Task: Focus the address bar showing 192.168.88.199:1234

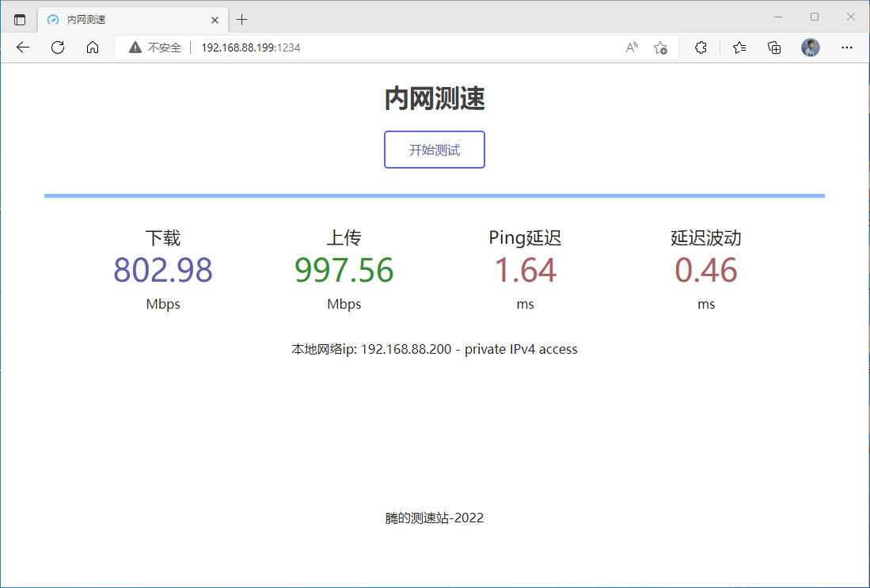Action: coord(396,47)
